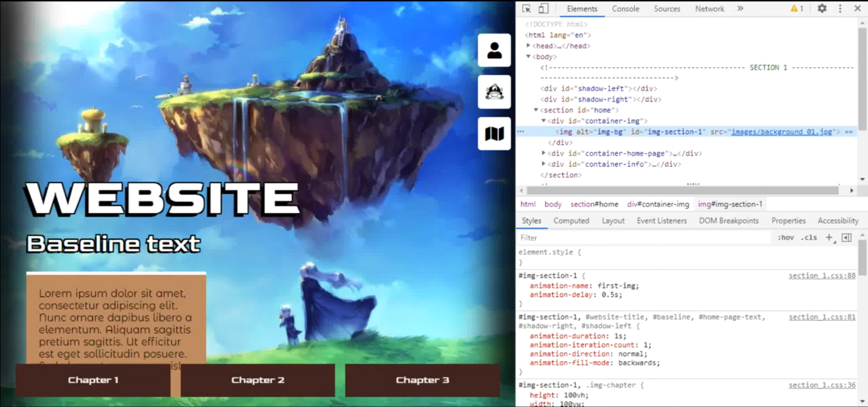Screen dimensions: 868x407
Task: Open the DOM Breakpoints tab
Action: coord(728,221)
